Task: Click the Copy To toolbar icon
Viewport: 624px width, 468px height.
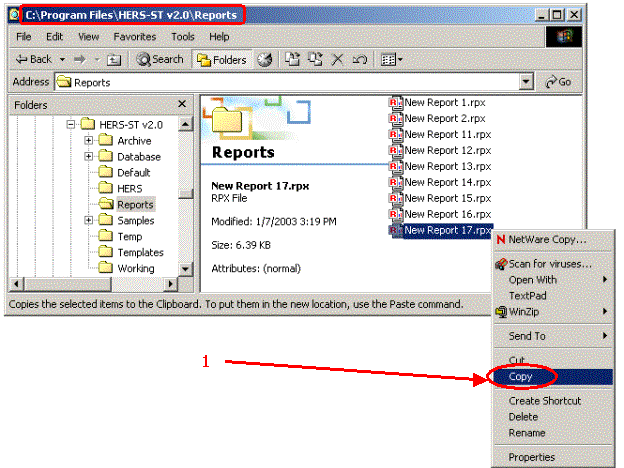Action: [315, 60]
